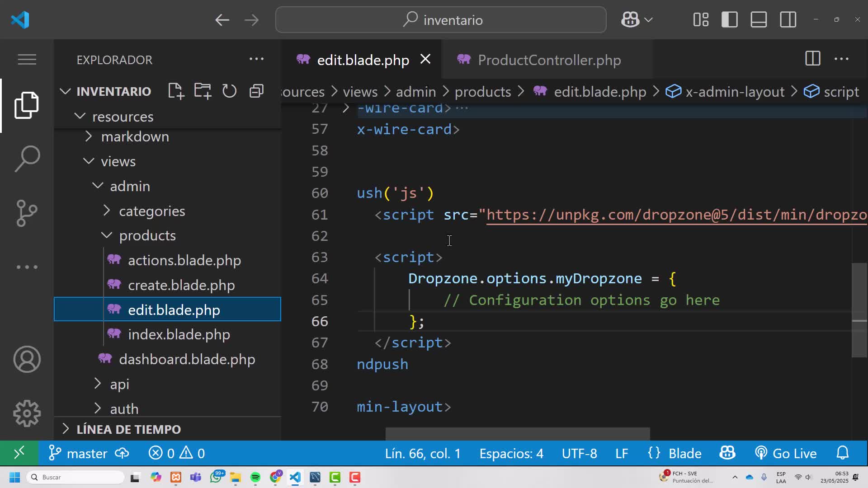Refresh the explorer tree

click(229, 91)
